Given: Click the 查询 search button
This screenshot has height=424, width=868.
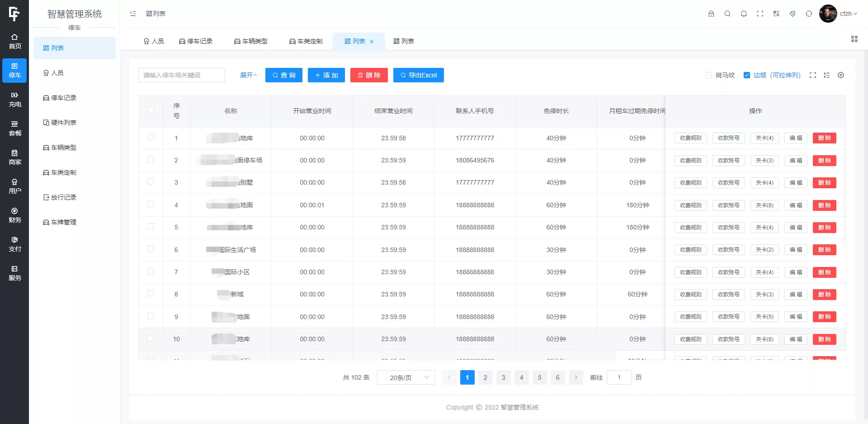Looking at the screenshot, I should click(284, 75).
